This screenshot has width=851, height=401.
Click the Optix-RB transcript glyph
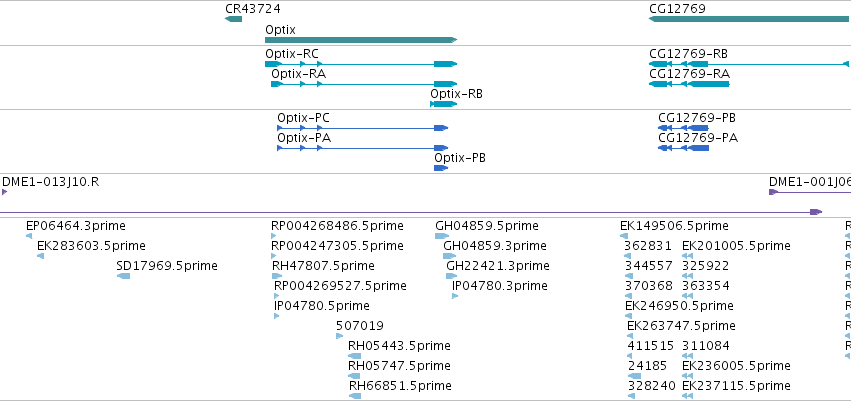[443, 104]
